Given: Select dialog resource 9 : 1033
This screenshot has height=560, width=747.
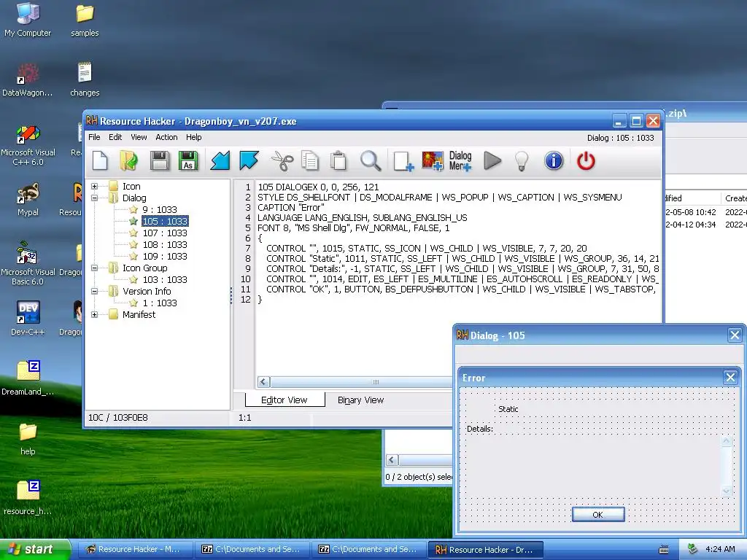Looking at the screenshot, I should coord(160,209).
